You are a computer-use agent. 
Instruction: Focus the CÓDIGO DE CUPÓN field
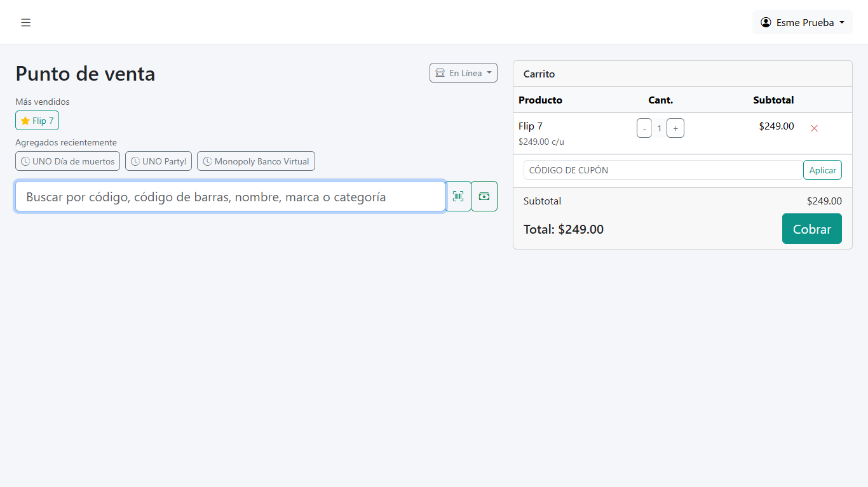click(663, 170)
